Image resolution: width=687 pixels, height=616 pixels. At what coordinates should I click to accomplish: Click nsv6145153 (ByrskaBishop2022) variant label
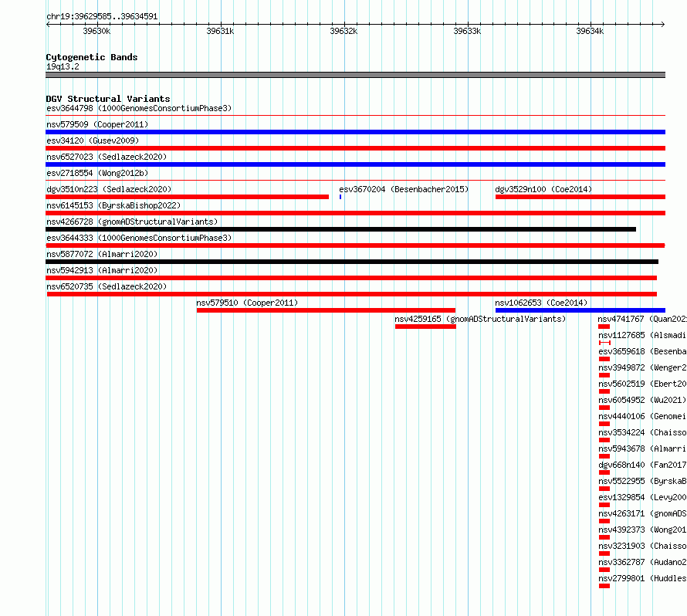[x=113, y=205]
